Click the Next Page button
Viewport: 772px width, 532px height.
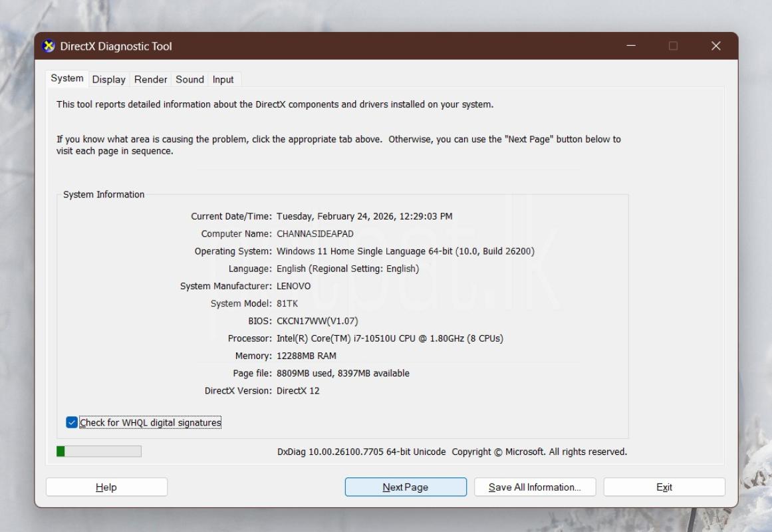tap(406, 487)
